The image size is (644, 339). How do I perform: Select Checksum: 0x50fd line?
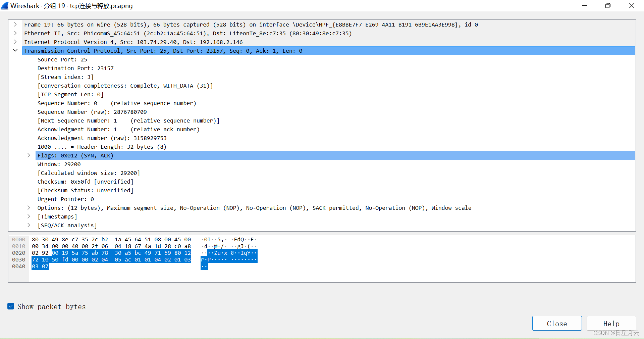pyautogui.click(x=86, y=182)
